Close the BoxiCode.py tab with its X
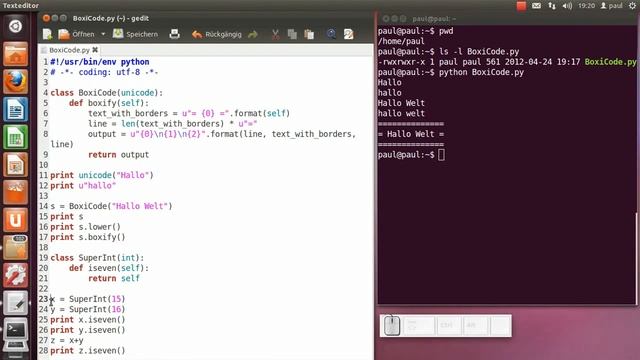 point(95,50)
